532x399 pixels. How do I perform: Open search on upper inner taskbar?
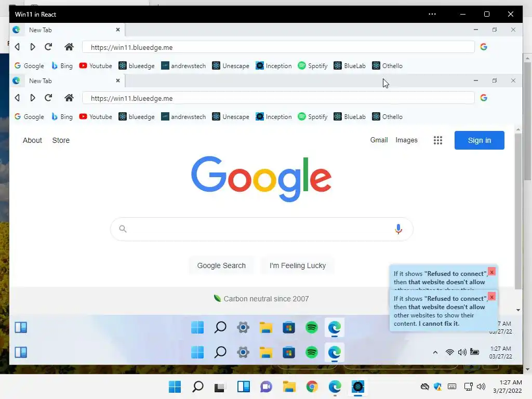(x=220, y=327)
